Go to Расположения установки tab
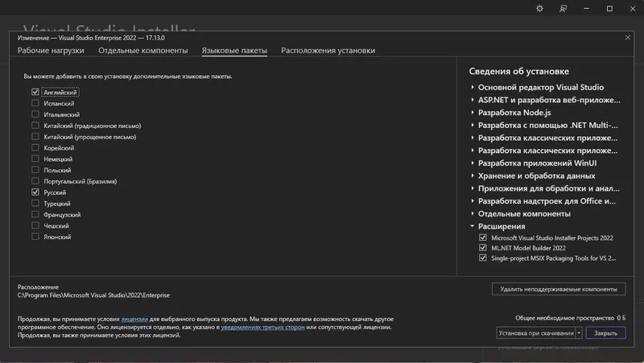Image resolution: width=644 pixels, height=363 pixels. click(x=328, y=51)
